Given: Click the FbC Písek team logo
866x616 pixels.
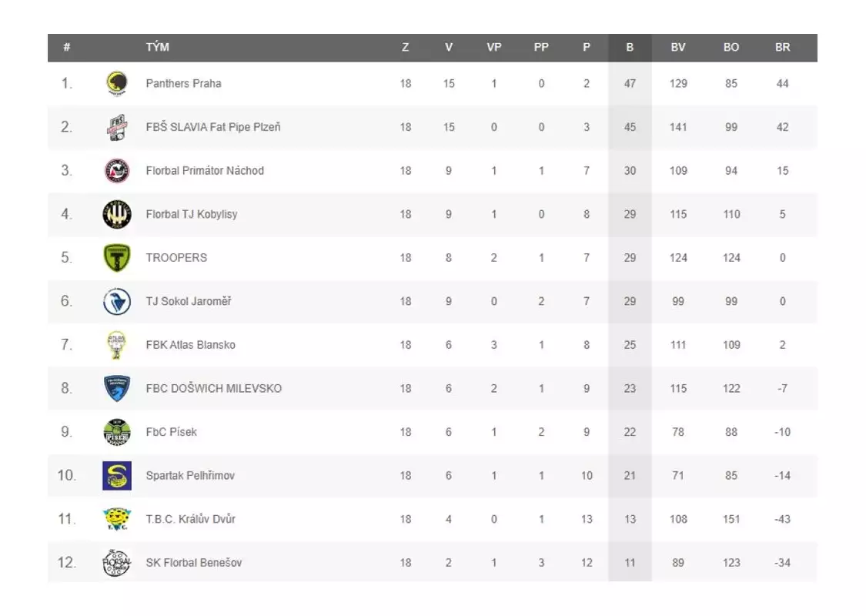Looking at the screenshot, I should [x=117, y=432].
